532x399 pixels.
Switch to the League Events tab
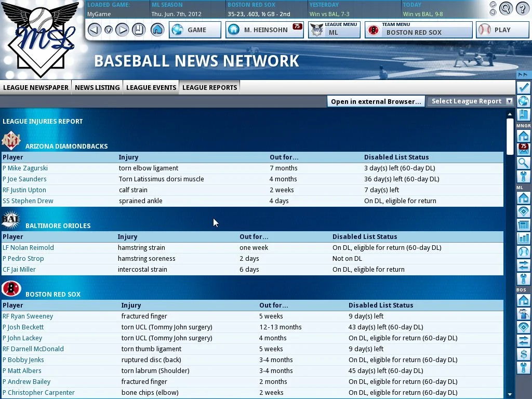pos(151,87)
